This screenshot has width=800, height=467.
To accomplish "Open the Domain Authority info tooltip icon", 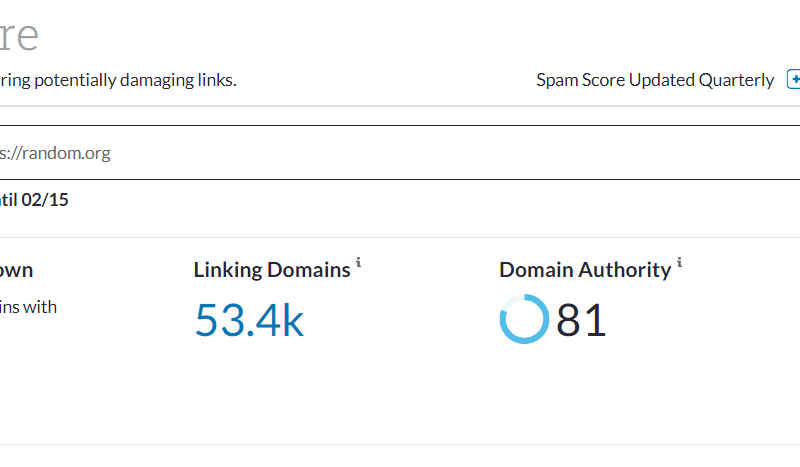I will point(679,263).
